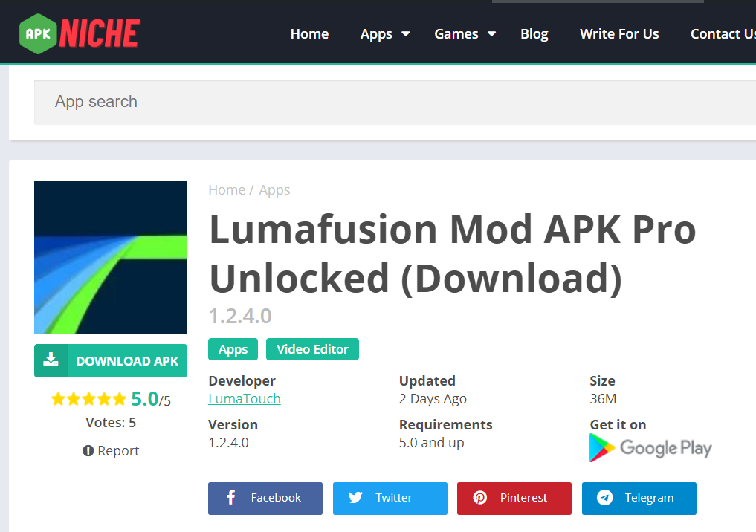Click the Video Editor category tag
Image resolution: width=756 pixels, height=532 pixels.
312,349
